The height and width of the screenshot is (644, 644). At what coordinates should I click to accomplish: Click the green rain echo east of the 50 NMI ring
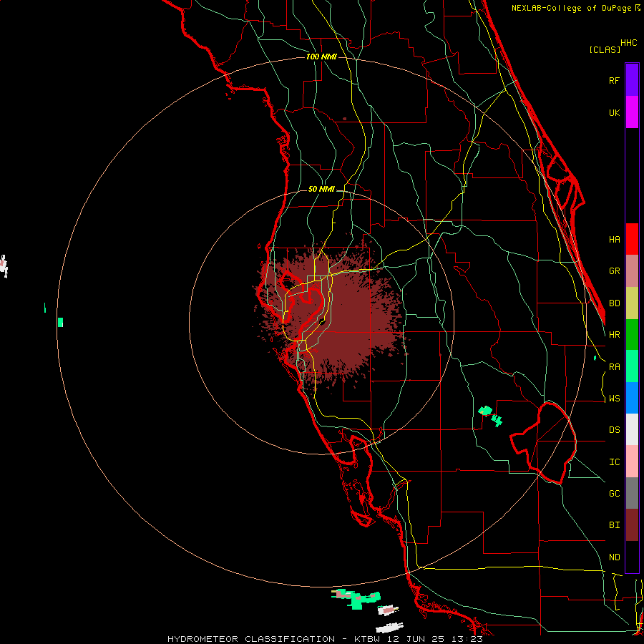tap(490, 415)
